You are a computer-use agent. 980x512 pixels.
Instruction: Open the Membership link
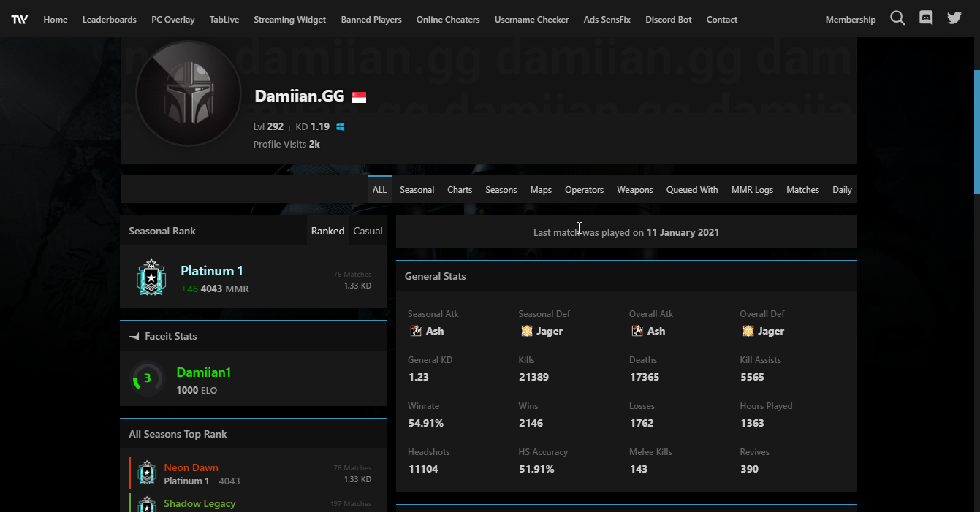(x=850, y=20)
